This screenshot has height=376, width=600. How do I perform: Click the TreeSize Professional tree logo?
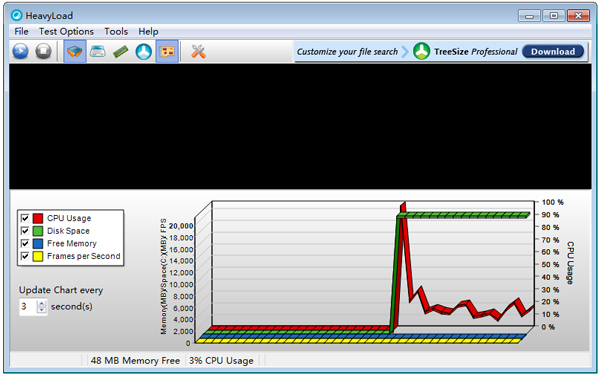tap(421, 51)
